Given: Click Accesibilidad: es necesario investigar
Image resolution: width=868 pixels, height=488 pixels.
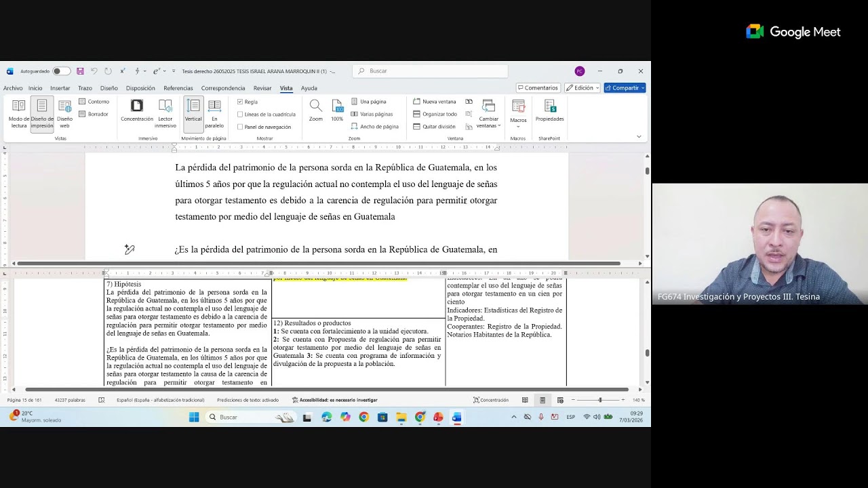Looking at the screenshot, I should click(x=334, y=400).
